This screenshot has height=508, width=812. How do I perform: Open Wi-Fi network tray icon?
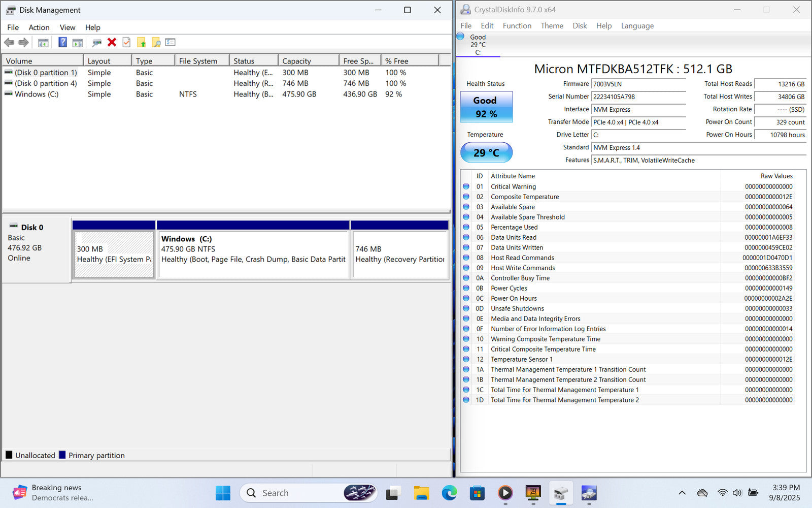click(x=723, y=493)
